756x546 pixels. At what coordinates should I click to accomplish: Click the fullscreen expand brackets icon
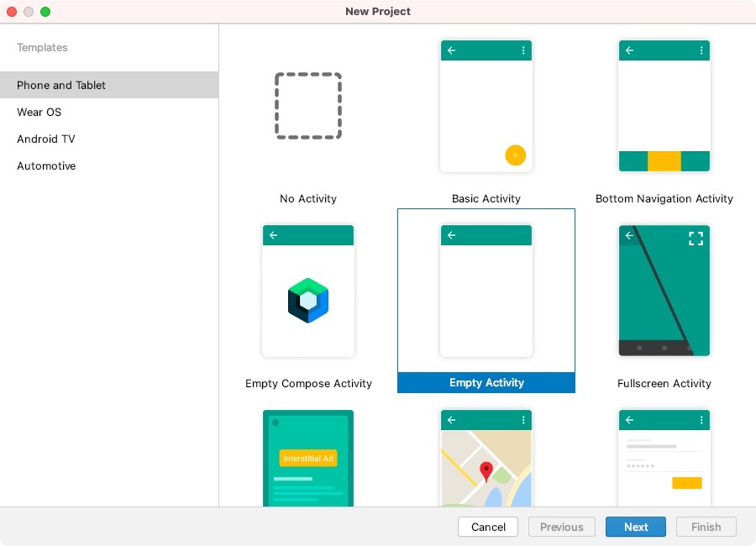(x=696, y=239)
